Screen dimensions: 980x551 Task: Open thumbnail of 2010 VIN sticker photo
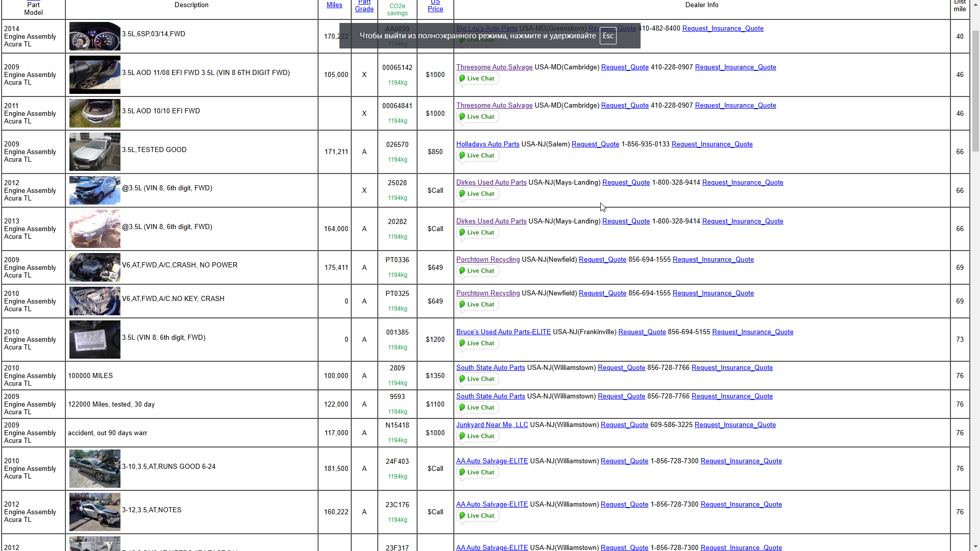[x=95, y=339]
